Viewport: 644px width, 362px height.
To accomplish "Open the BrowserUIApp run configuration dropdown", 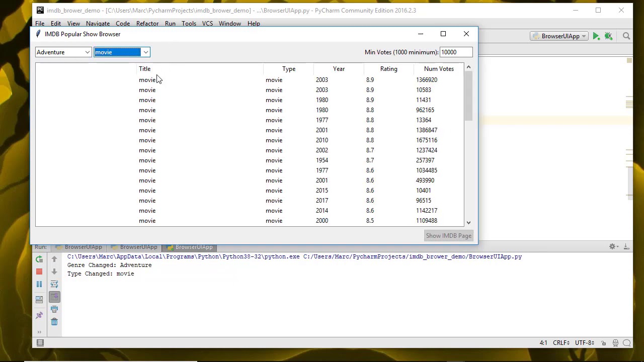I will (x=559, y=36).
